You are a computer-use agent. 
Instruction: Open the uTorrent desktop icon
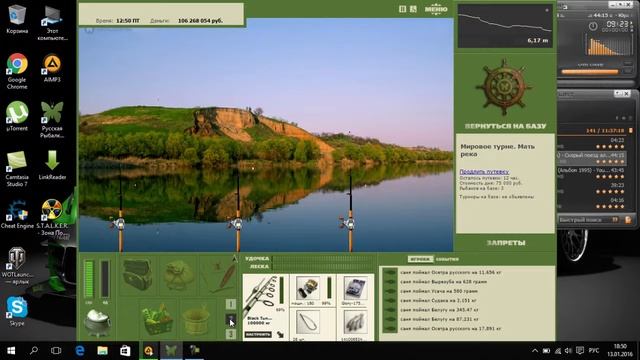click(17, 116)
